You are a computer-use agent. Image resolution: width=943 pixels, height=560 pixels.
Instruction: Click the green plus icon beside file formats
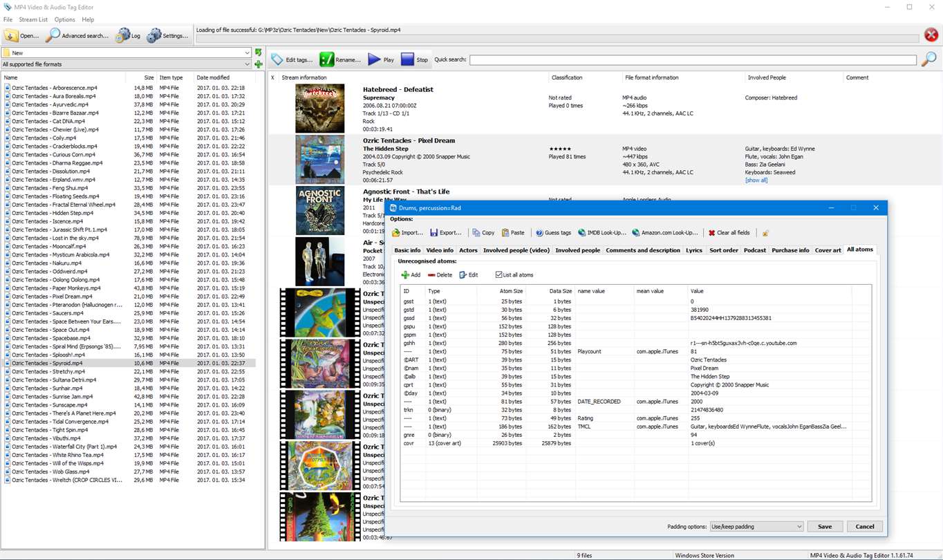coord(259,64)
